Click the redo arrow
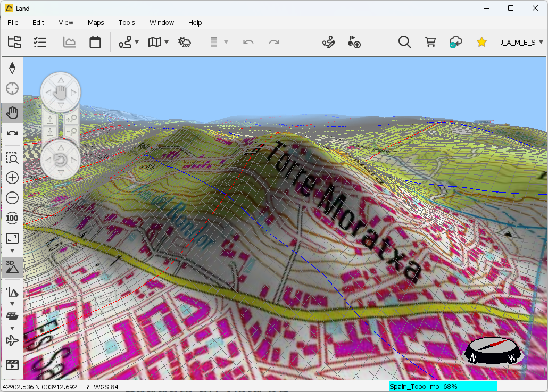This screenshot has width=548, height=392. [274, 42]
